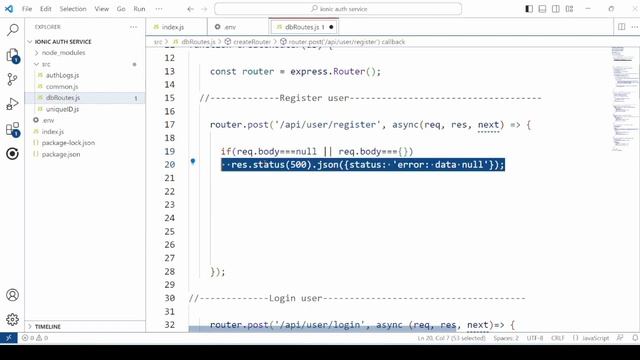The height and width of the screenshot is (360, 640).
Task: Open the Manage gear icon
Action: (x=13, y=319)
